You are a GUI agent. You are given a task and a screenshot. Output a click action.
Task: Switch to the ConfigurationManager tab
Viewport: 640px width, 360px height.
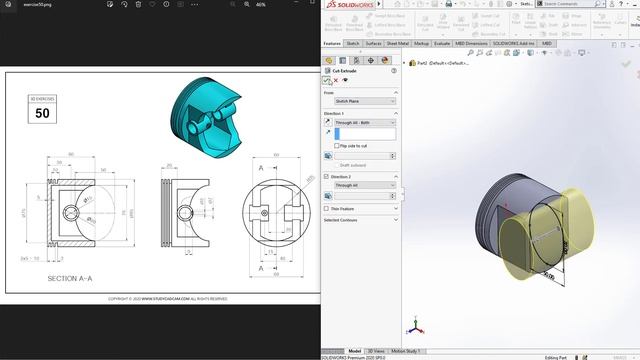357,60
